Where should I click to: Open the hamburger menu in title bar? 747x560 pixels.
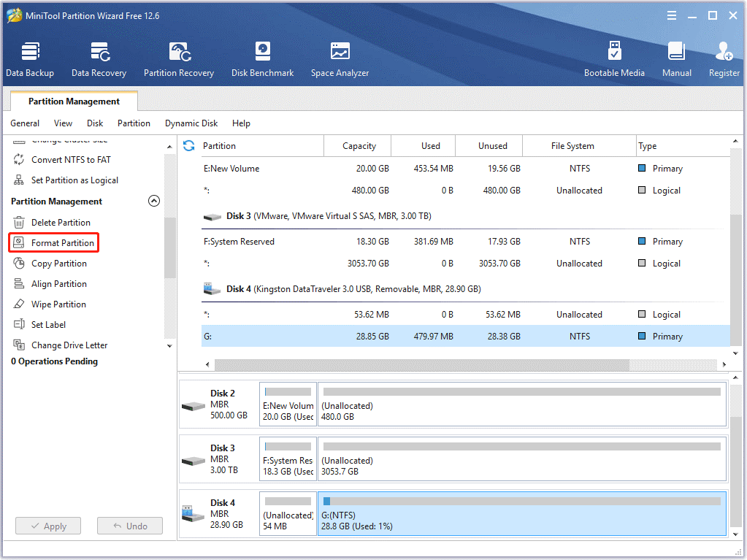point(672,16)
